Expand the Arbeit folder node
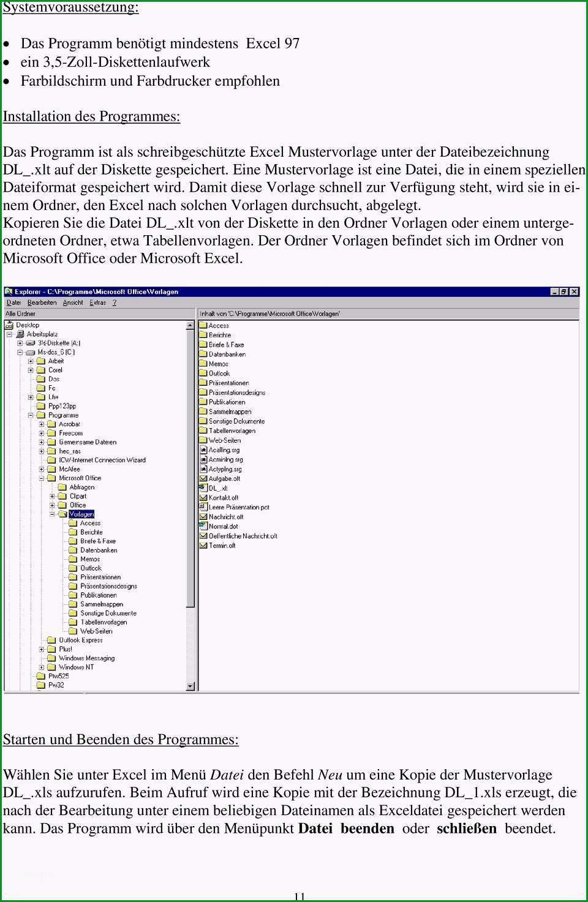 click(31, 361)
